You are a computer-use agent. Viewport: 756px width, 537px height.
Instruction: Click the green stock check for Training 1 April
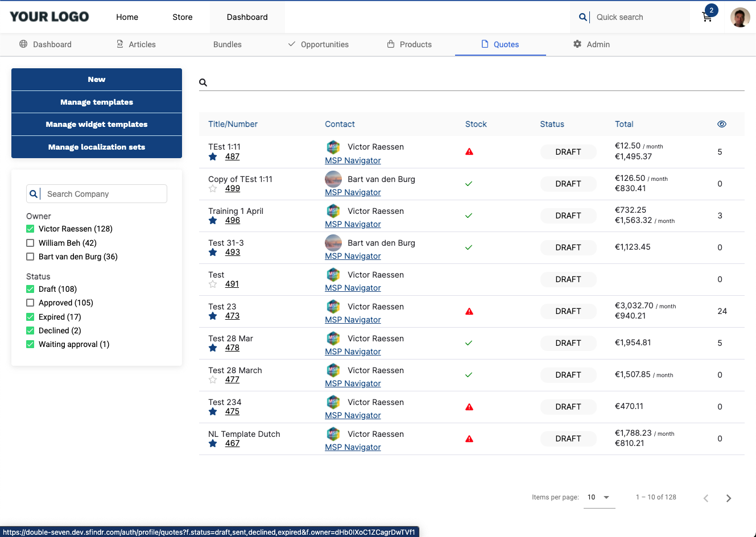click(x=469, y=215)
